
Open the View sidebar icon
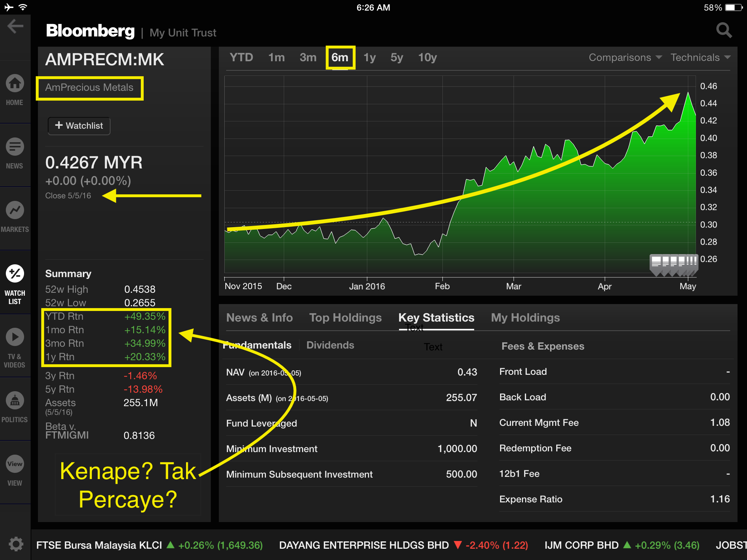pyautogui.click(x=15, y=464)
